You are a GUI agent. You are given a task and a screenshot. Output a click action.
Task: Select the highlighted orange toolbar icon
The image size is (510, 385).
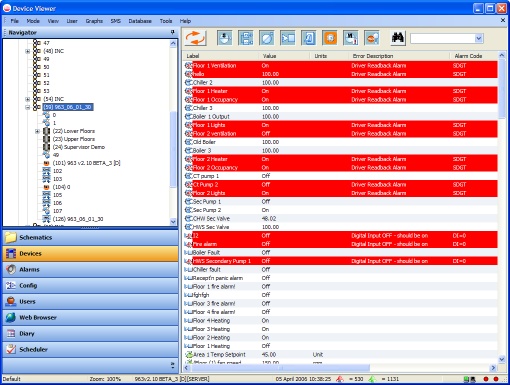tap(330, 38)
